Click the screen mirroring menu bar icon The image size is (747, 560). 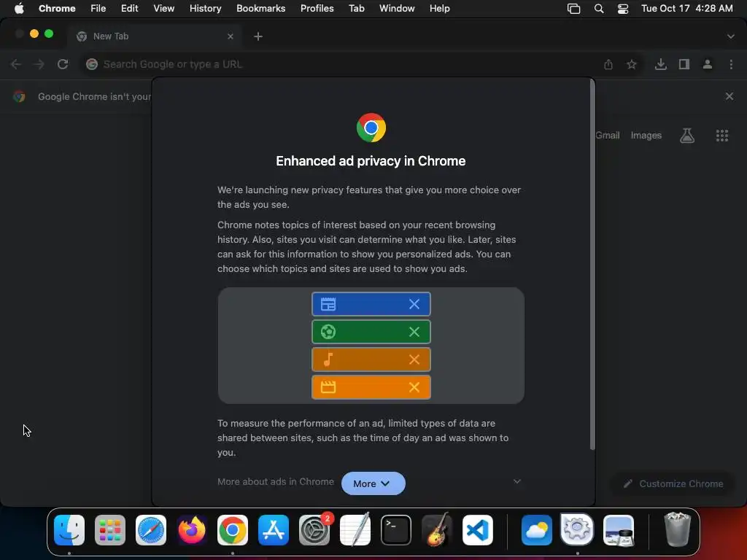pyautogui.click(x=573, y=9)
